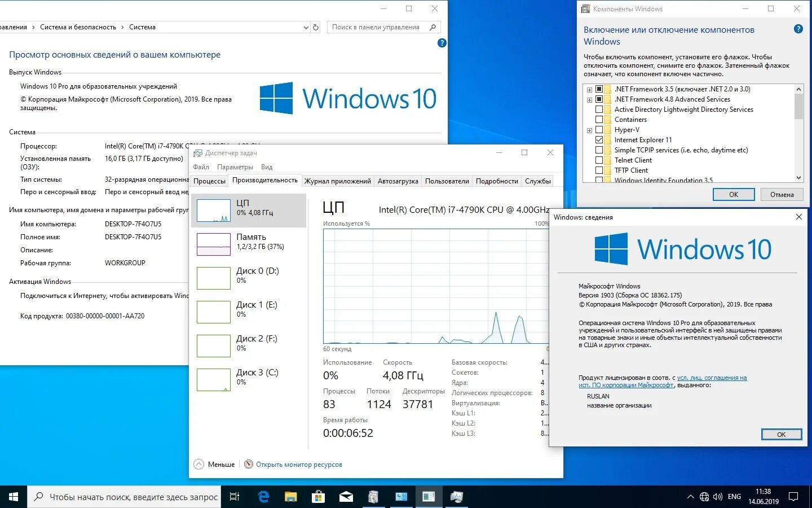Switch to Журнал приложений tab

(x=338, y=181)
